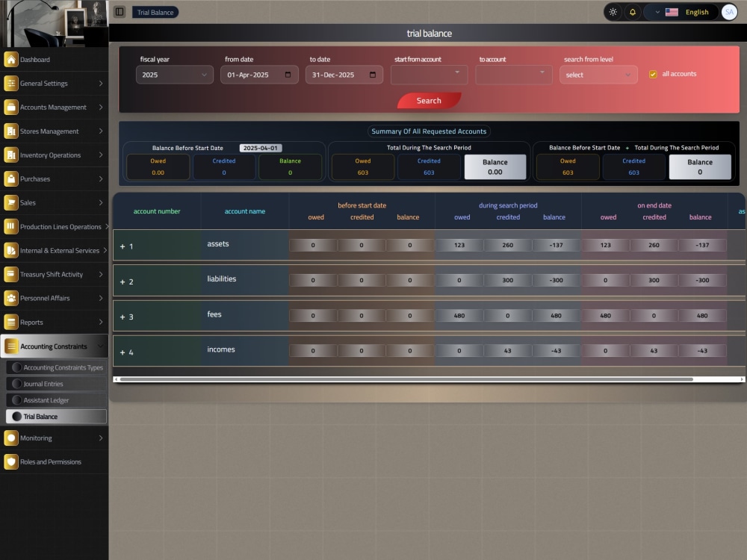Click the Reports icon
Image resolution: width=747 pixels, height=560 pixels.
point(11,323)
